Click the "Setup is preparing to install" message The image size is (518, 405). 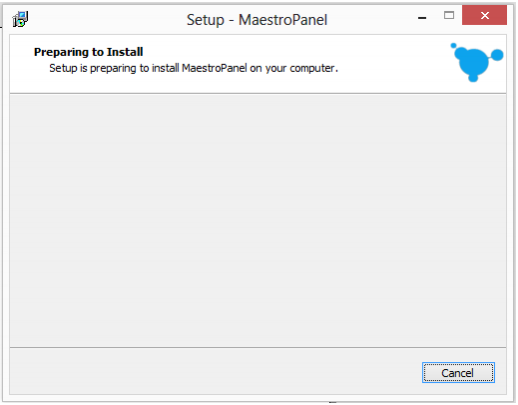(x=193, y=68)
